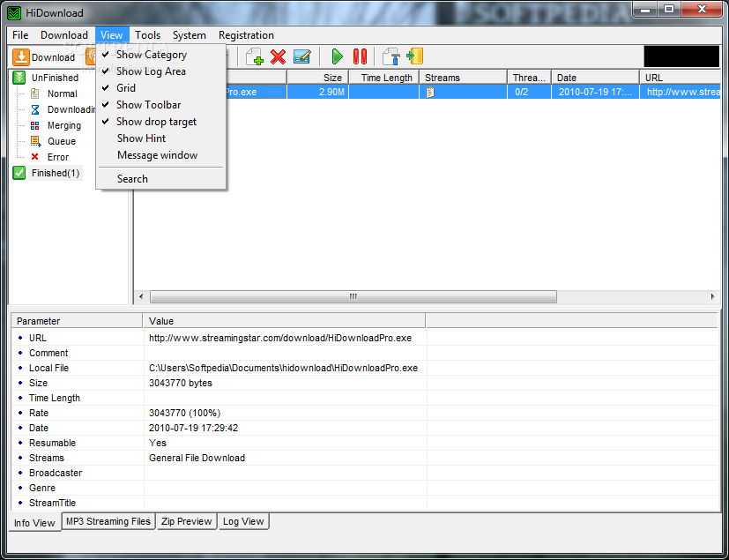
Task: Open the Message window menu entry
Action: point(160,155)
